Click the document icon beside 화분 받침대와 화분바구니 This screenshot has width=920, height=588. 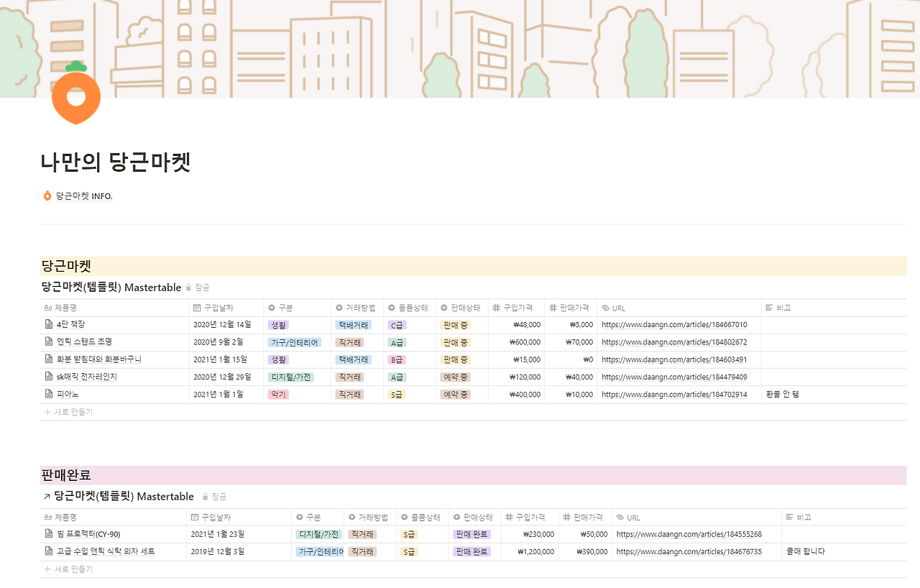49,359
